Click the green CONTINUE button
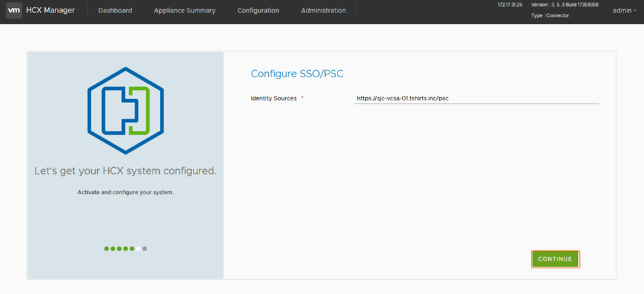This screenshot has width=644, height=294. (x=555, y=259)
